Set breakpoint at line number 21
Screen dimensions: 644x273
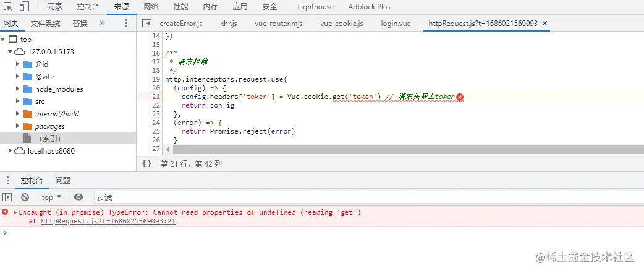pos(156,97)
